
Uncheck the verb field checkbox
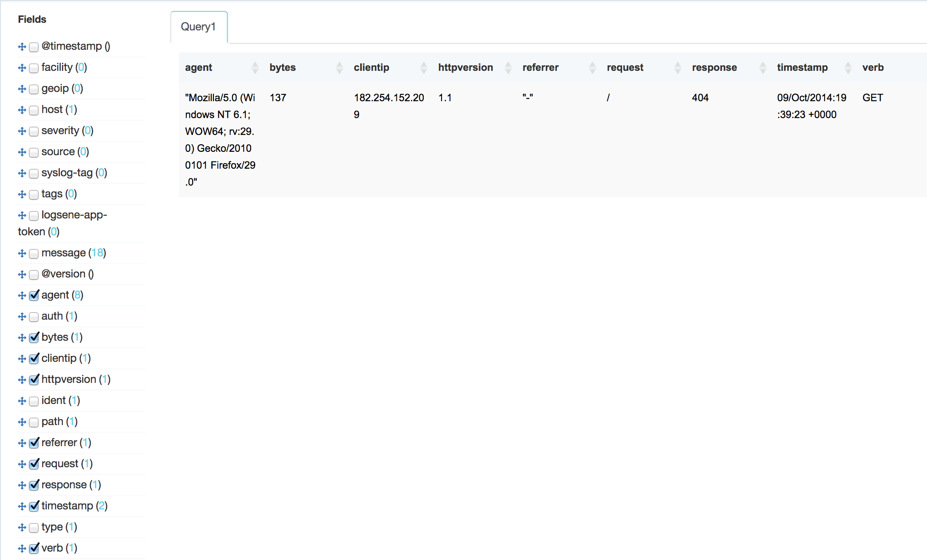click(x=34, y=548)
